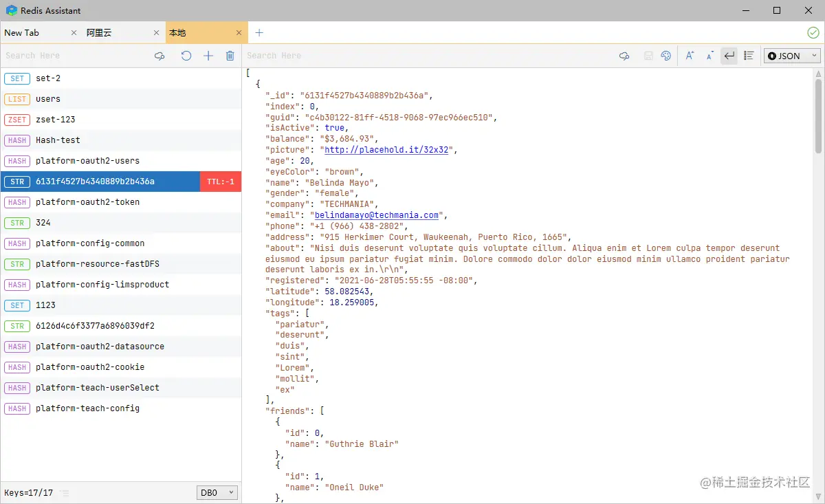
Task: Open the JSON format dropdown
Action: tap(793, 56)
